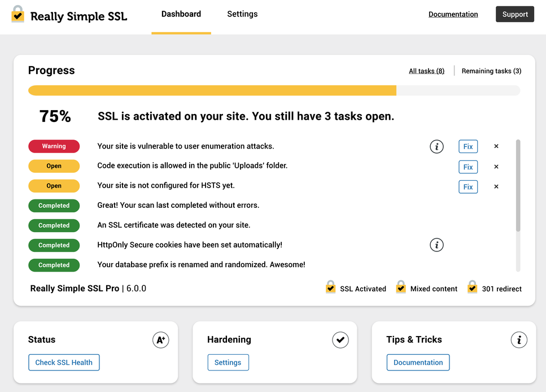The image size is (546, 392).
Task: Dismiss the user enumeration warning task
Action: [x=496, y=146]
